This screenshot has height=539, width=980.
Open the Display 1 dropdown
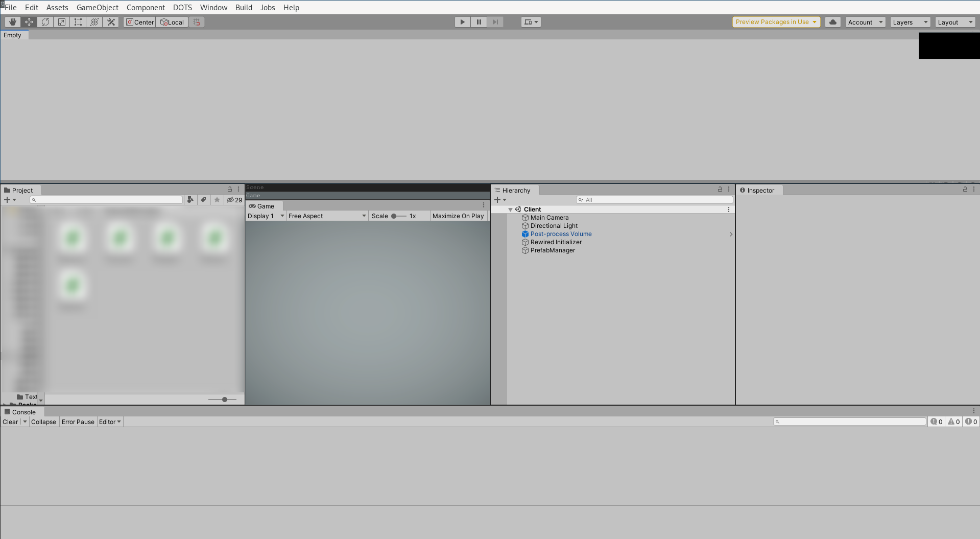tap(266, 216)
